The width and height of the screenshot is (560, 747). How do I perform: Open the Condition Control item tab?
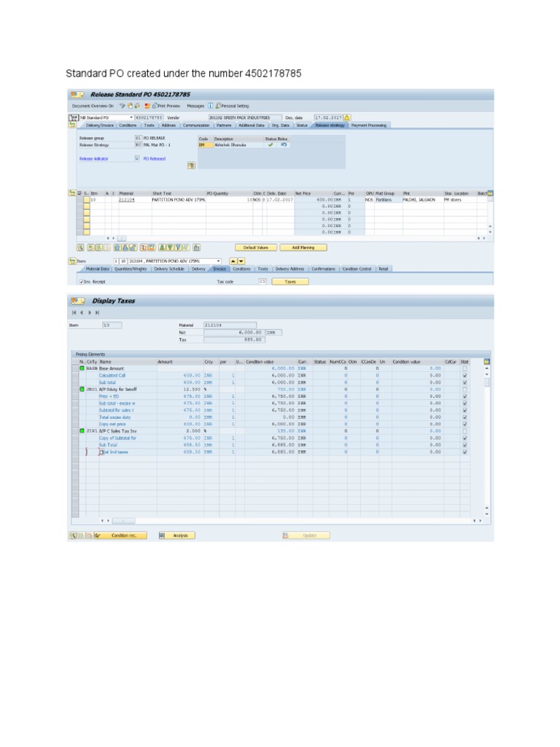pos(357,268)
